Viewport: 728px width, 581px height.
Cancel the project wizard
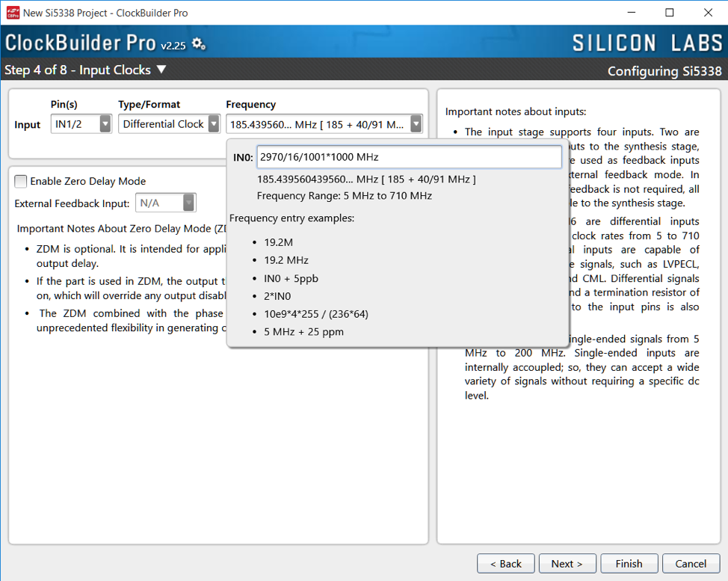[x=691, y=563]
